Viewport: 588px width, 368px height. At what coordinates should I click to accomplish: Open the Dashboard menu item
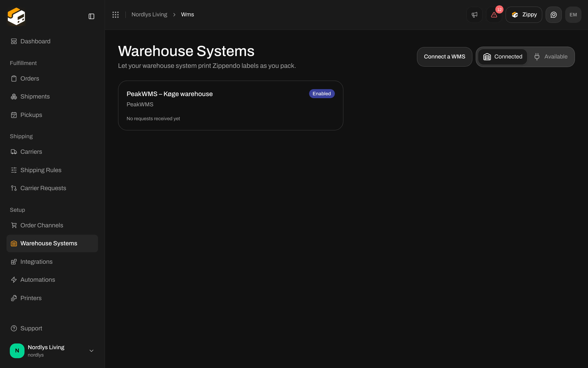(x=52, y=41)
